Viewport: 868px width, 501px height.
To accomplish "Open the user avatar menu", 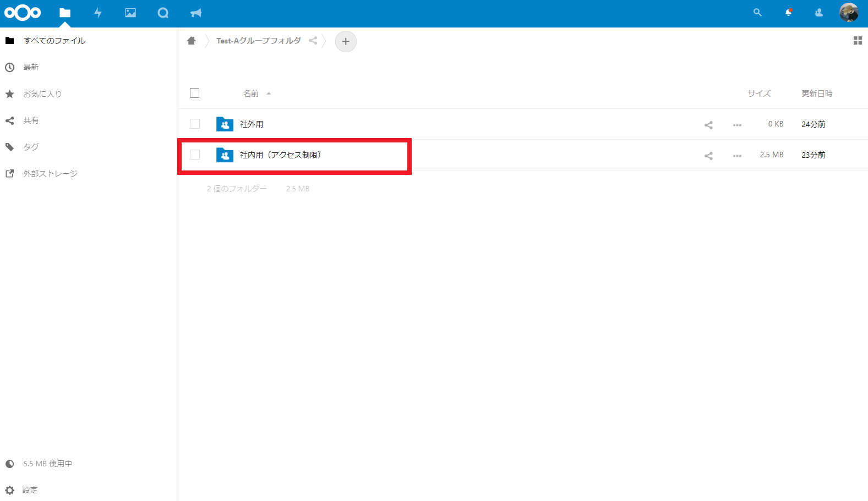I will tap(849, 12).
